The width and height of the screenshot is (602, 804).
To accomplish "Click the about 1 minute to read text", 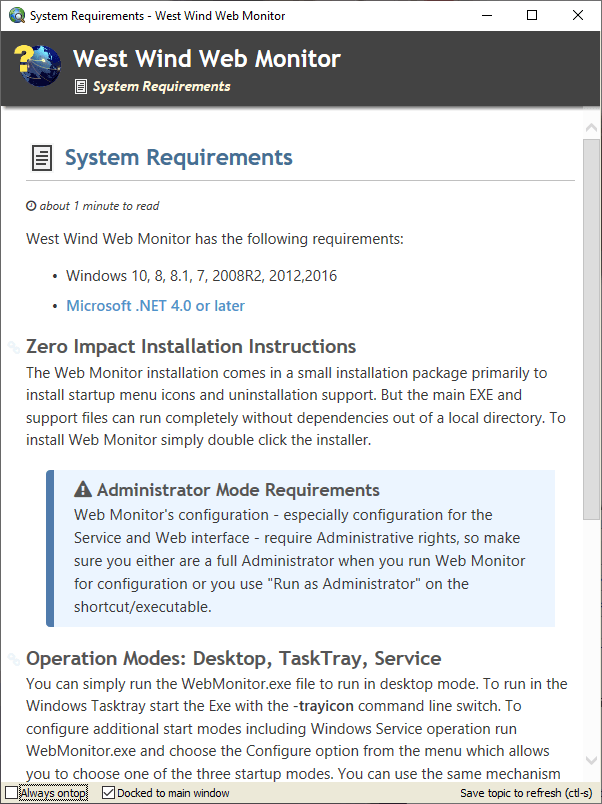I will pos(99,206).
